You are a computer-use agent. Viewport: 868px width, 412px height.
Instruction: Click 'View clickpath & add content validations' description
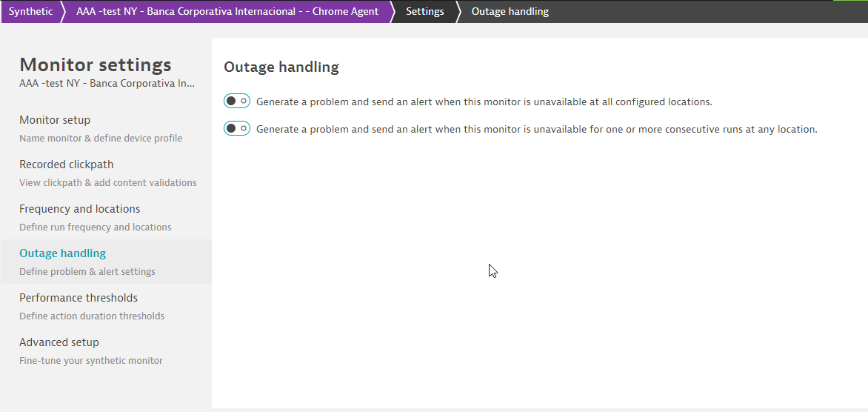point(107,182)
